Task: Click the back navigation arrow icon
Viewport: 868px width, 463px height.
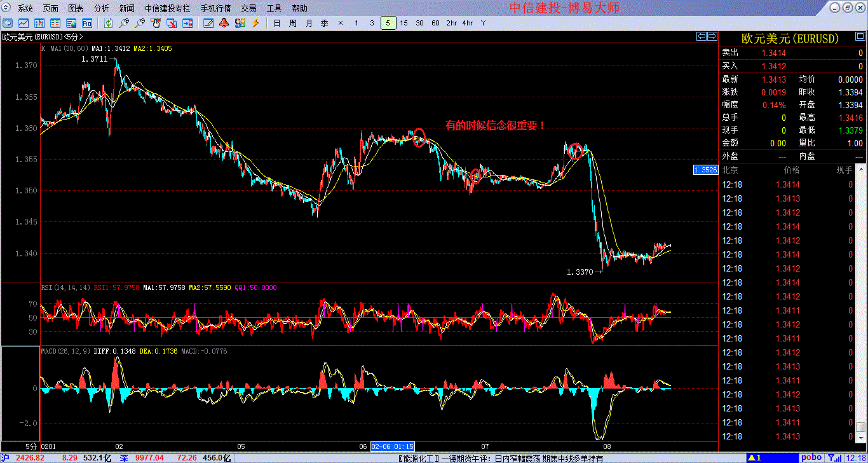Action: click(7, 23)
